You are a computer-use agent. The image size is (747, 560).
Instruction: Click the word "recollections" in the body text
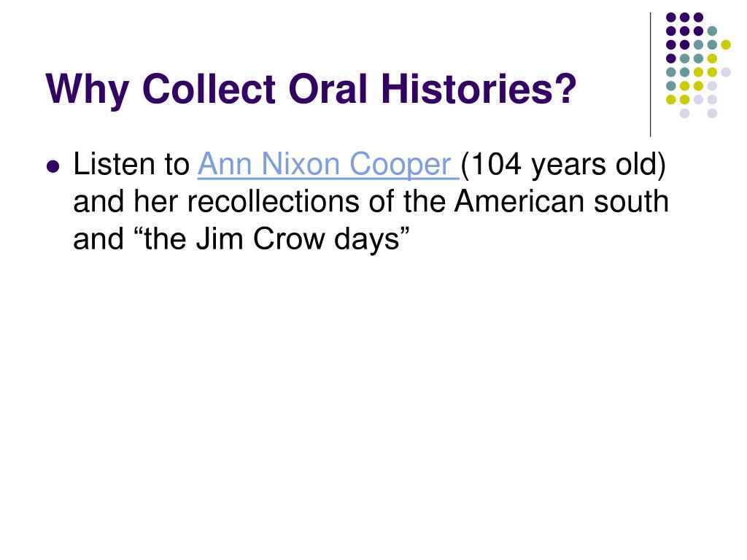[x=274, y=201]
